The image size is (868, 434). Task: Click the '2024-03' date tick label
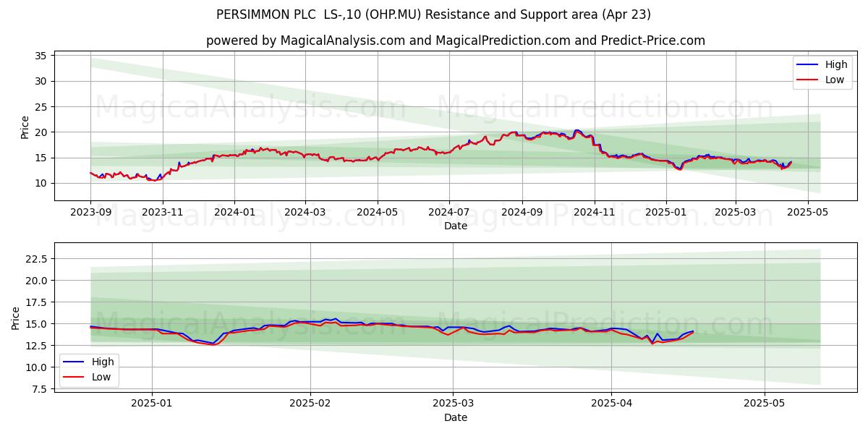pos(305,213)
